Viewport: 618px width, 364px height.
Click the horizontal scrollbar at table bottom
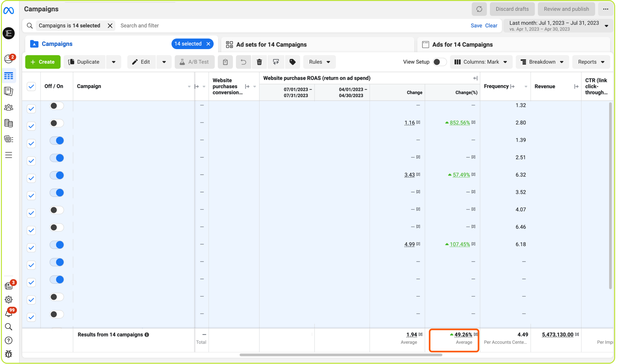(x=341, y=355)
